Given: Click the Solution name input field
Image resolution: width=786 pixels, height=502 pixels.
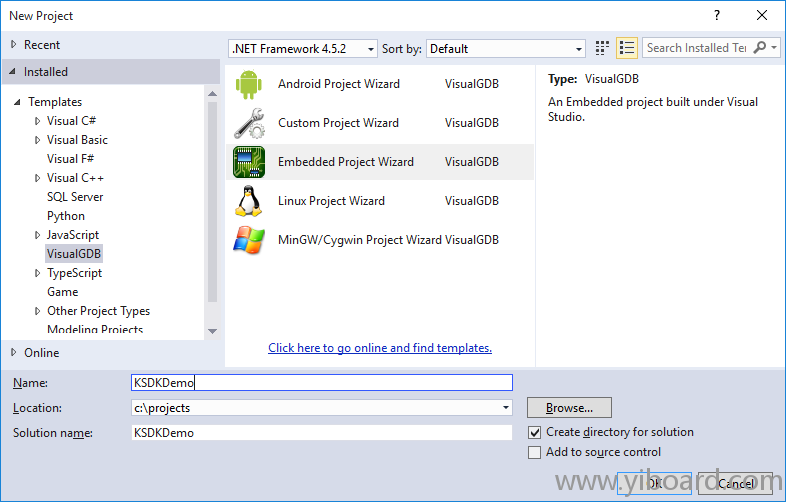Looking at the screenshot, I should [322, 433].
